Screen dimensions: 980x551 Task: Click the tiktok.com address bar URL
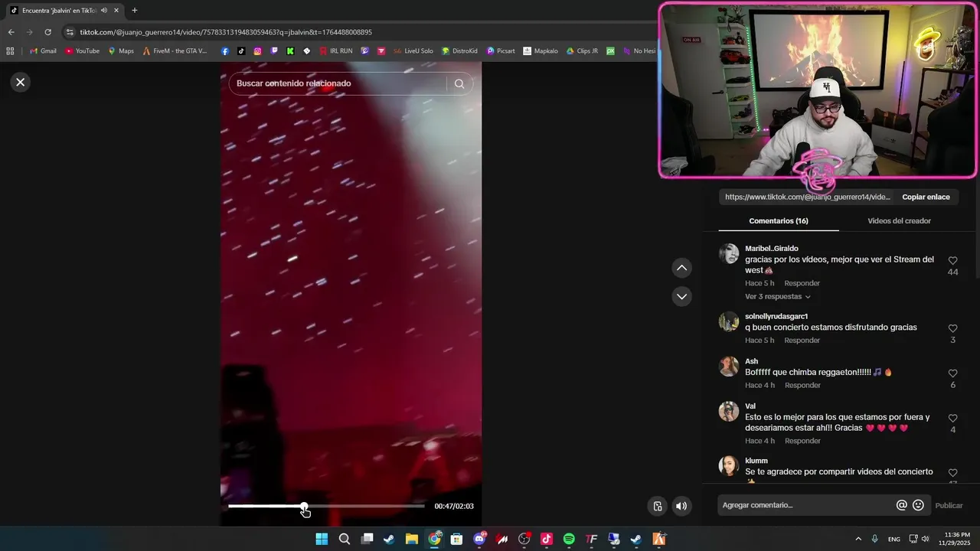[226, 32]
